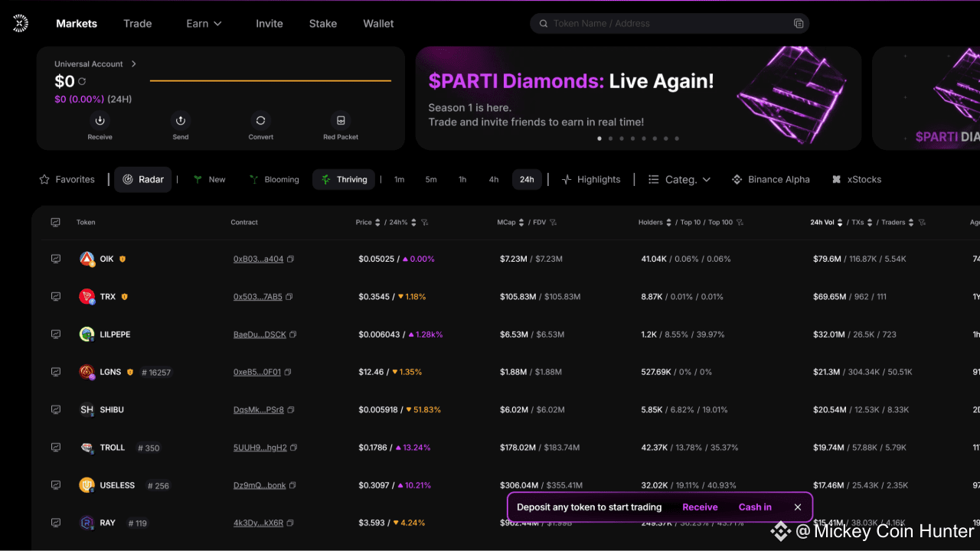This screenshot has height=551, width=980.
Task: Copy the RAY contract address
Action: 290,523
